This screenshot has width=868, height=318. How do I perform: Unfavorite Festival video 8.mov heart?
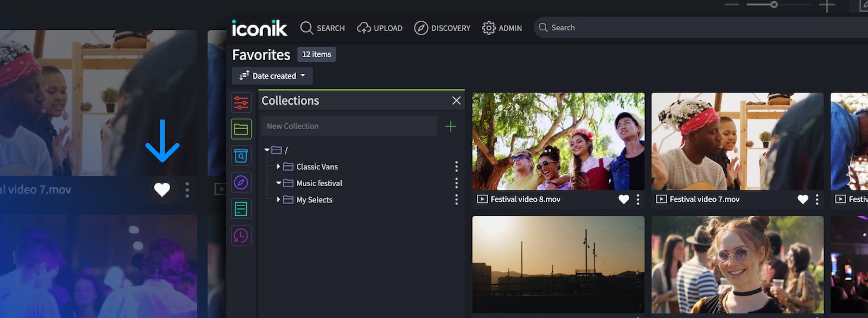624,199
